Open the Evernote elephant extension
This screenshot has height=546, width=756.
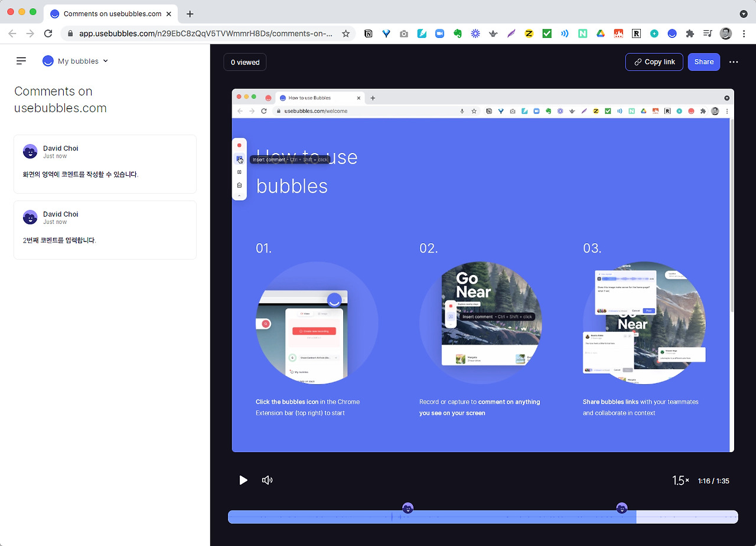pyautogui.click(x=457, y=34)
